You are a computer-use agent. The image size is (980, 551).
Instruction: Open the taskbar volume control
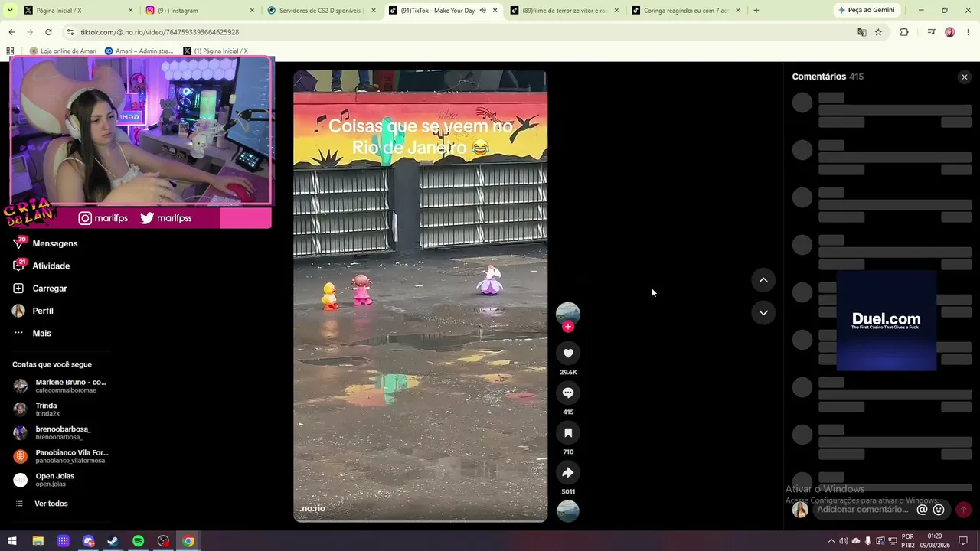844,541
